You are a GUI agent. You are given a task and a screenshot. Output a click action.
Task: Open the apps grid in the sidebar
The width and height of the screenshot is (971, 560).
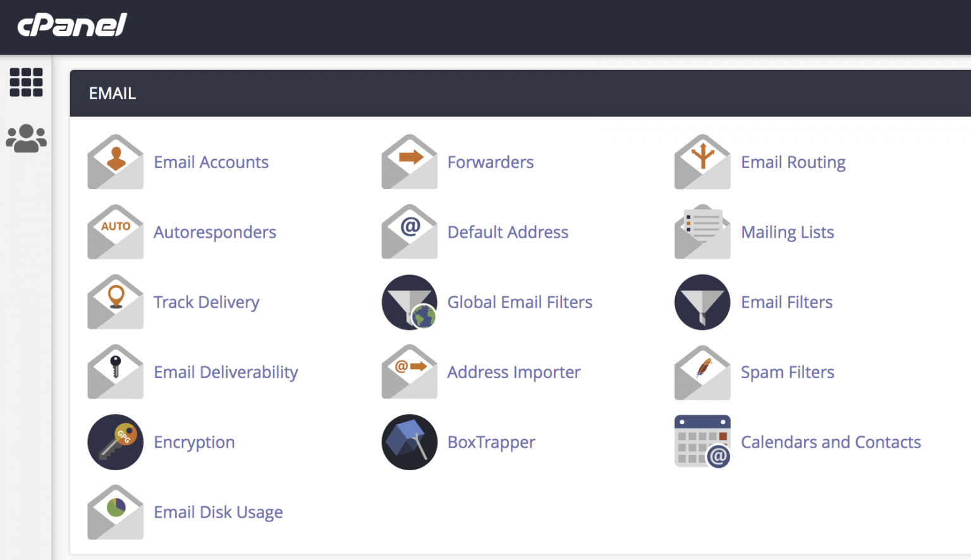(x=27, y=82)
